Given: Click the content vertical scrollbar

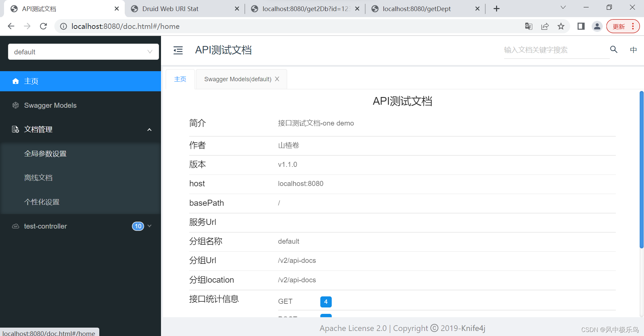Looking at the screenshot, I should tap(641, 170).
